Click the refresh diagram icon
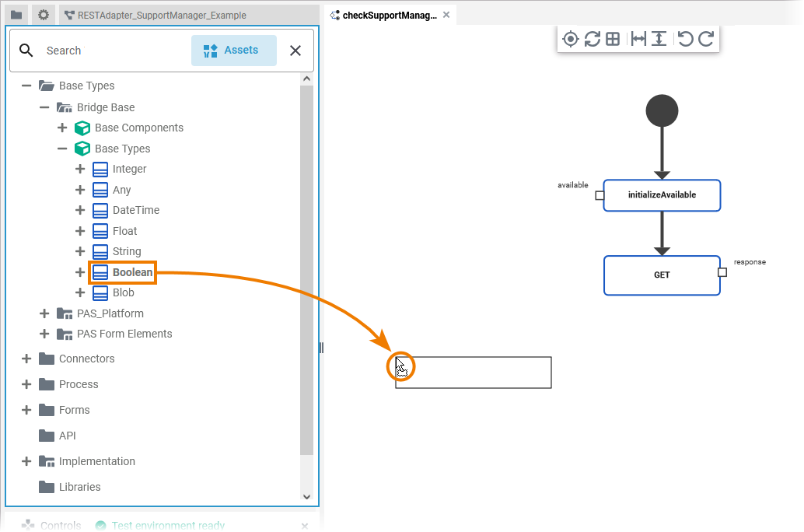The image size is (804, 532). [x=593, y=39]
